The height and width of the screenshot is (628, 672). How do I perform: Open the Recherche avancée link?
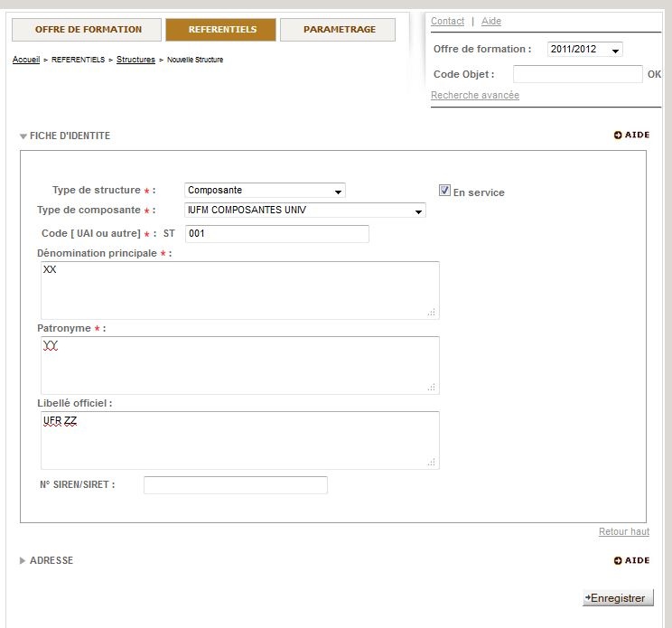(474, 96)
